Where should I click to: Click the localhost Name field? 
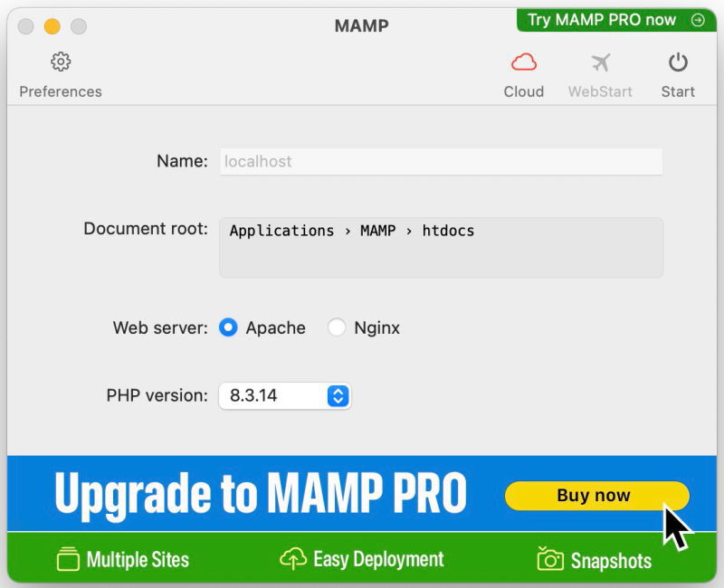[442, 162]
